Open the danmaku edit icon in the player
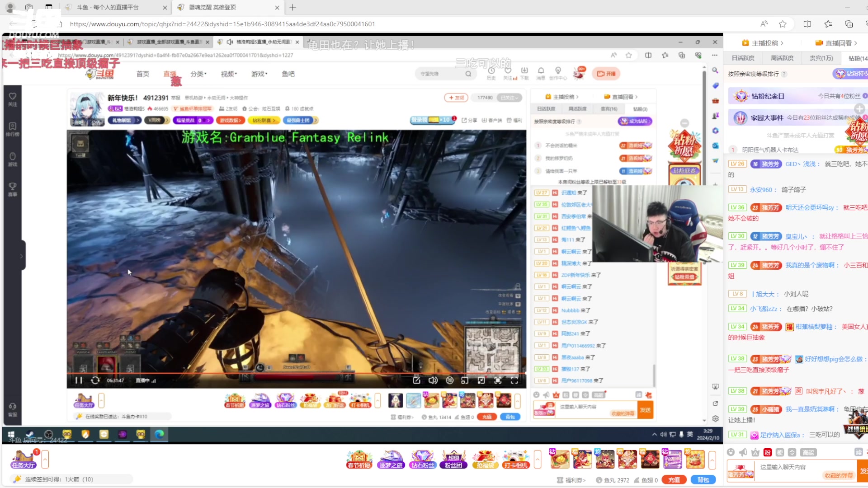The image size is (868, 488). point(417,380)
